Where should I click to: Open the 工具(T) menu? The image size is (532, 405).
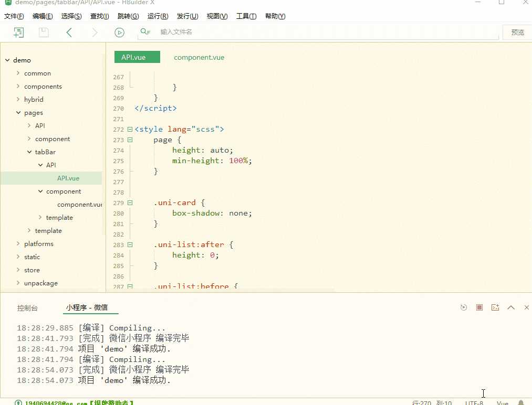246,16
